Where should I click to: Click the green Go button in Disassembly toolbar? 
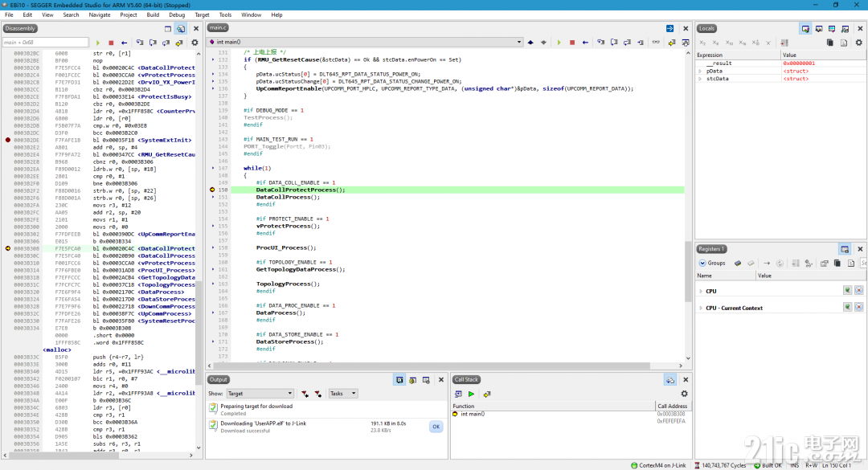(x=98, y=43)
